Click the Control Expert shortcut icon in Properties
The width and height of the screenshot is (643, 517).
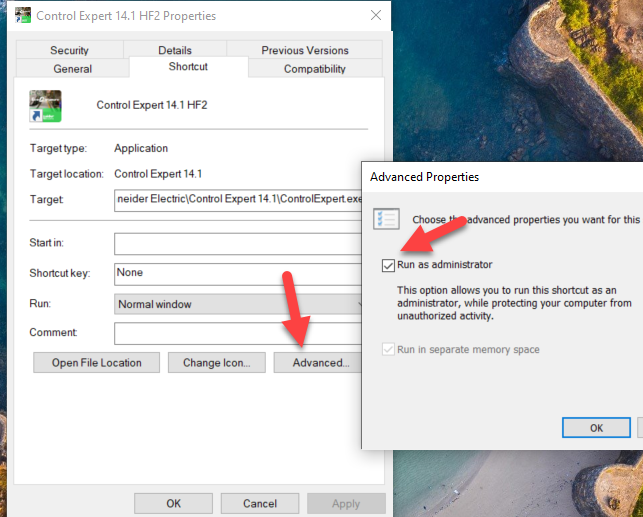tap(45, 106)
